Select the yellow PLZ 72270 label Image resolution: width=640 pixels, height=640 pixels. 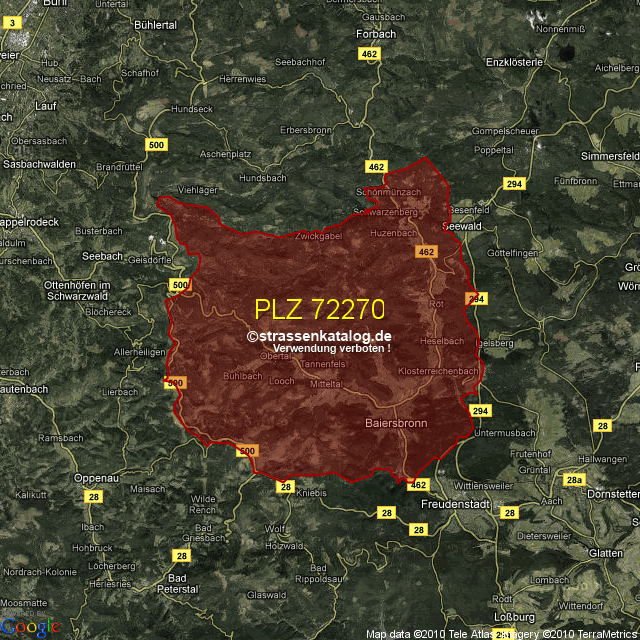(319, 308)
